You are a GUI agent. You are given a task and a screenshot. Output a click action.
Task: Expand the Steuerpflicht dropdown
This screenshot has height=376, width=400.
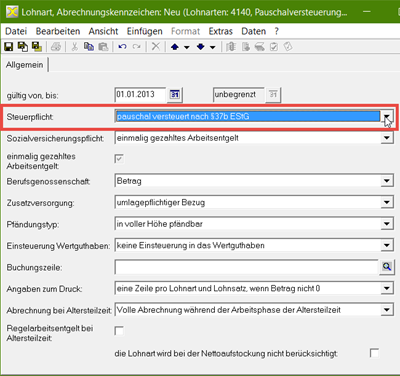coord(387,116)
